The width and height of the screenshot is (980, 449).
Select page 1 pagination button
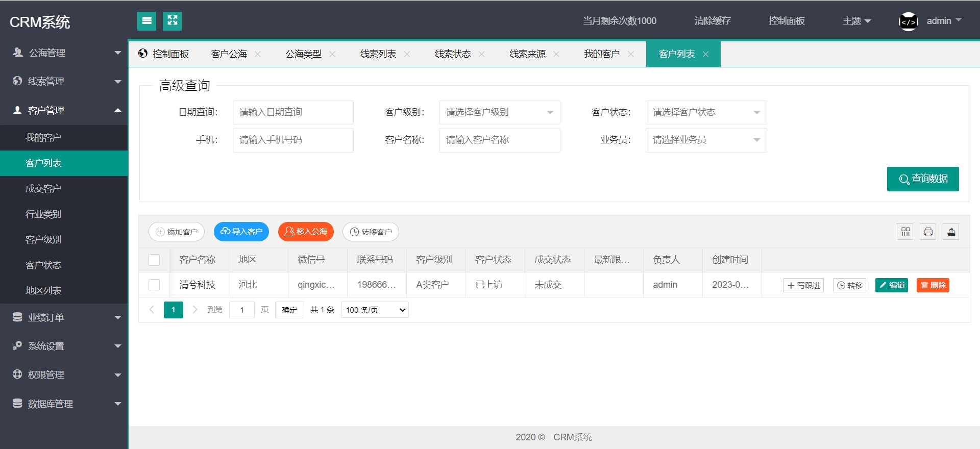tap(174, 310)
